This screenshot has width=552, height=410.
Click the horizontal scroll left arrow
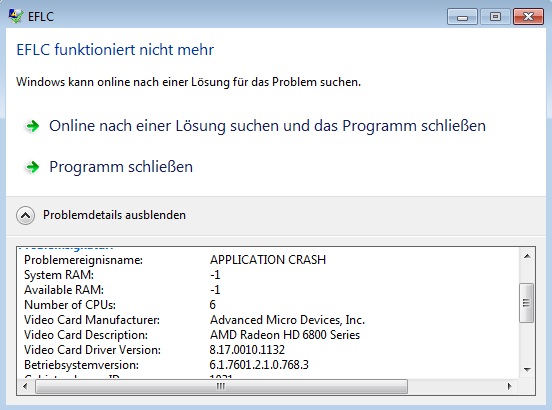click(x=25, y=386)
